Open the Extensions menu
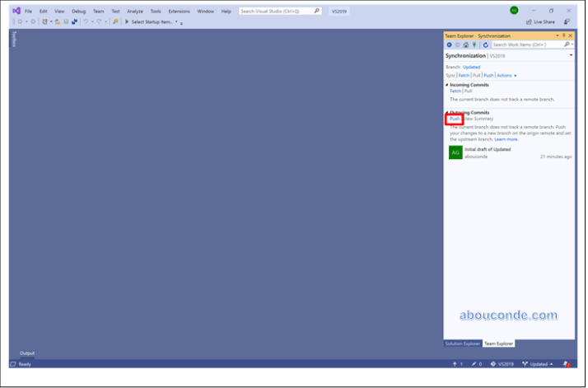Viewport: 588px width, 388px height. pyautogui.click(x=179, y=12)
